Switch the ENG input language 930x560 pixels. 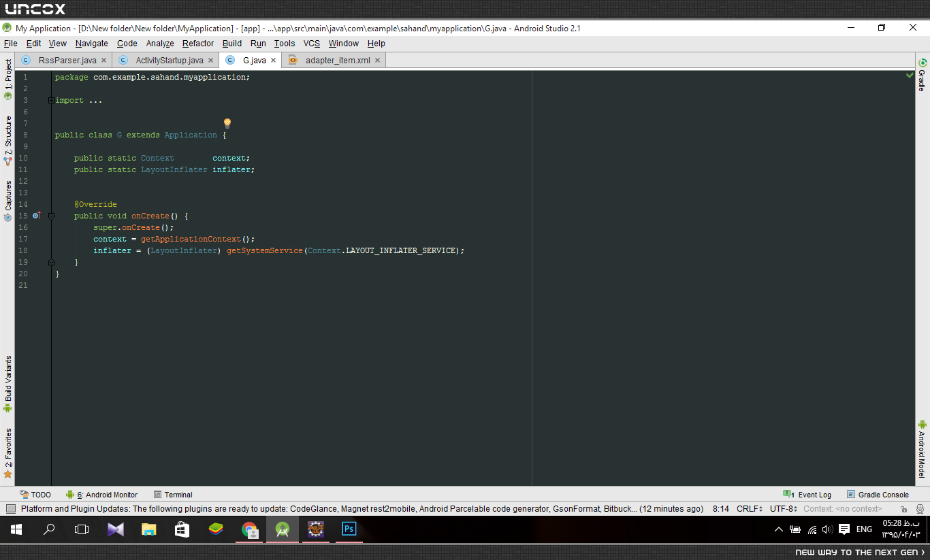pyautogui.click(x=864, y=529)
